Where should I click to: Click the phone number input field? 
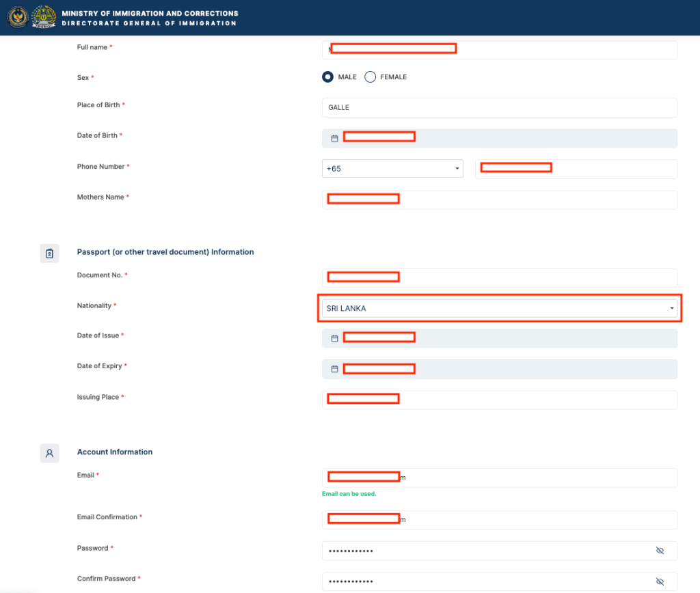[x=576, y=169]
